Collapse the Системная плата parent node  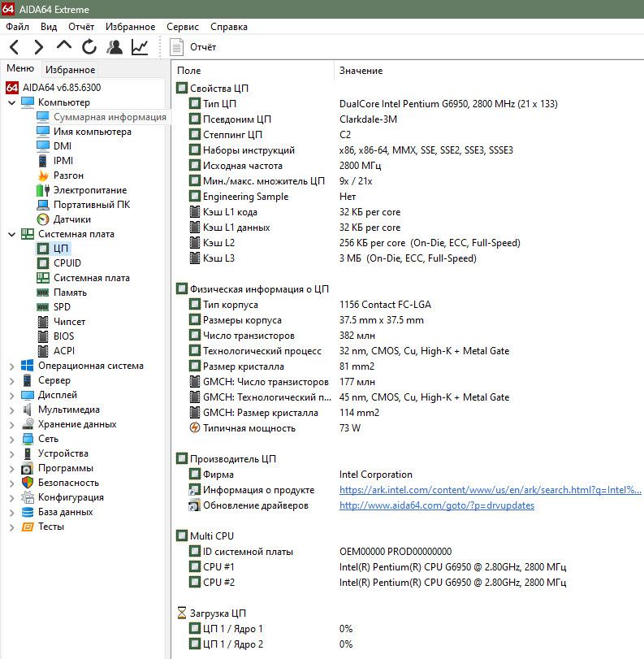(x=11, y=234)
